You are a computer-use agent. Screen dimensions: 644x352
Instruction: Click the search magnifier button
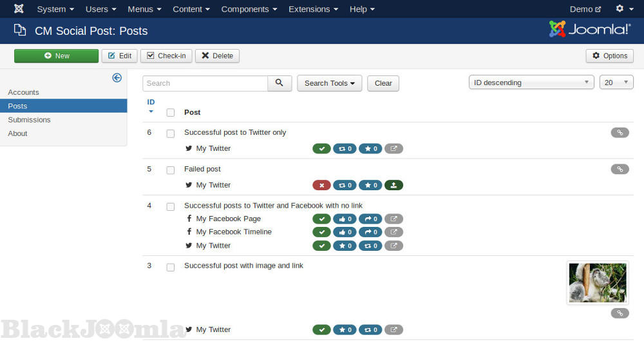click(x=279, y=83)
